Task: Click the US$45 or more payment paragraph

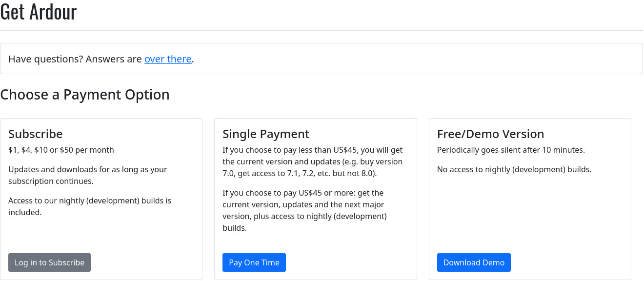Action: (305, 210)
